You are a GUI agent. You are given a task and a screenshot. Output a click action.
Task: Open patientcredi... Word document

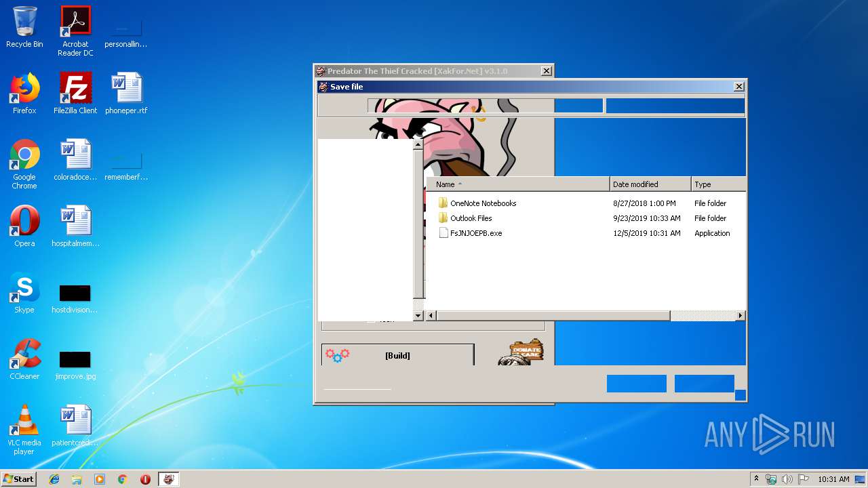[75, 426]
